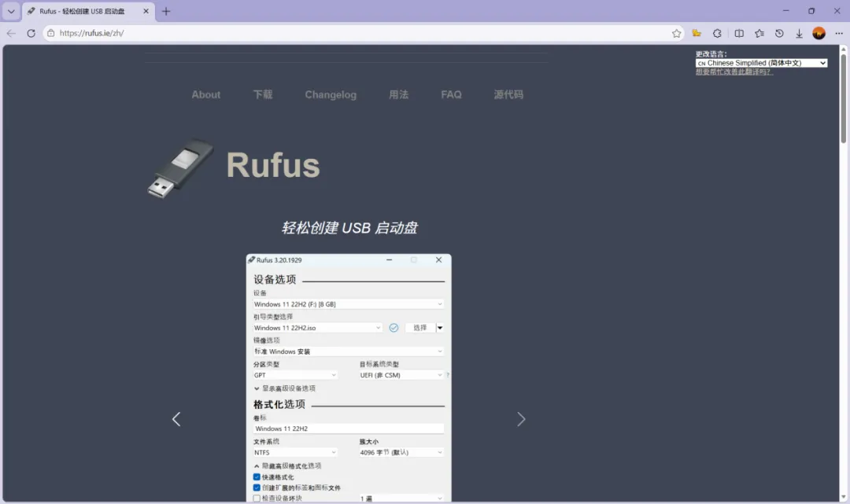Click 轻松创建 USB 启动盘 tagline
The image size is (850, 504).
click(349, 228)
